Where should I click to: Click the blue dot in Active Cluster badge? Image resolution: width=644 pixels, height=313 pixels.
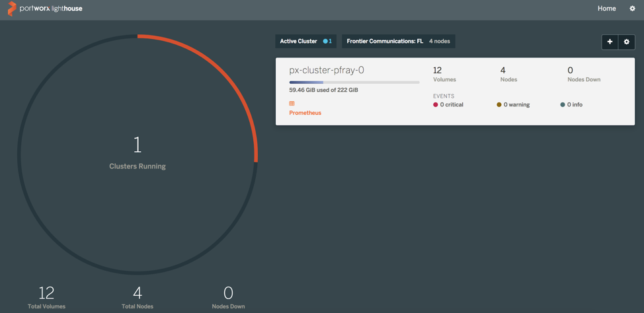point(325,42)
